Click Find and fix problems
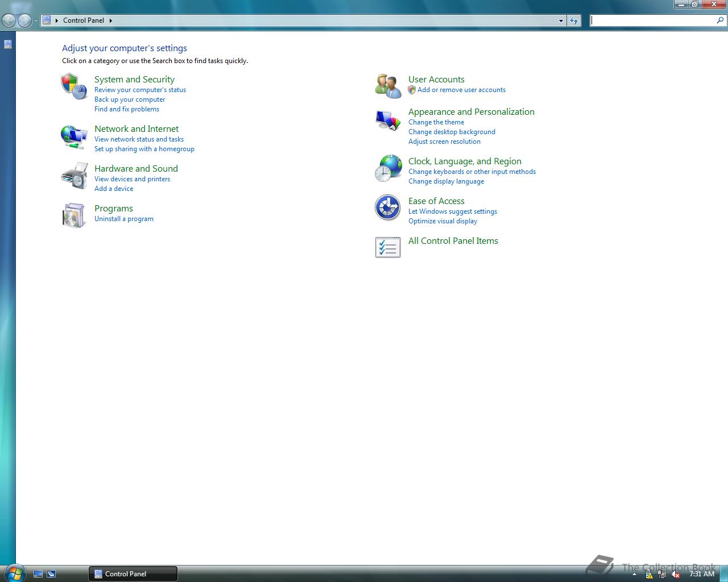 [x=127, y=109]
